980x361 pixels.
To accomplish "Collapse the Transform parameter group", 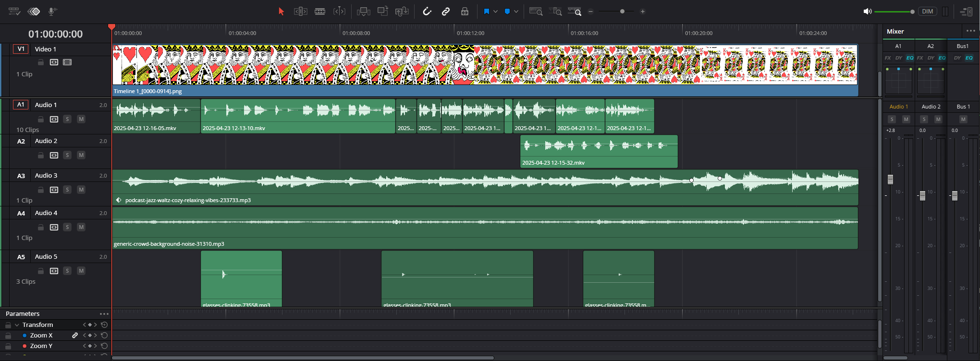I will (17, 325).
